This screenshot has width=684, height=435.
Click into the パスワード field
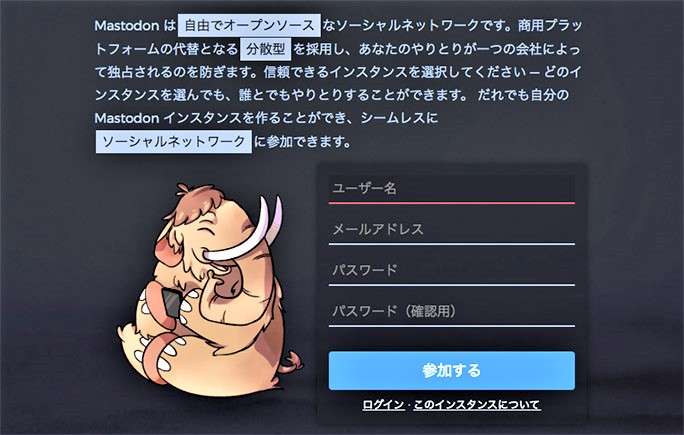(x=451, y=271)
